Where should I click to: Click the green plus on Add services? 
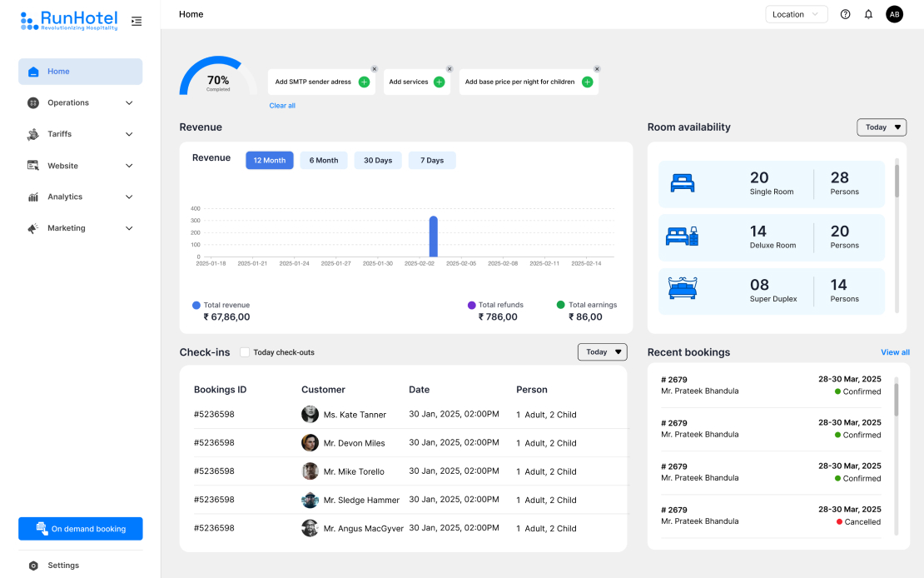coord(439,82)
